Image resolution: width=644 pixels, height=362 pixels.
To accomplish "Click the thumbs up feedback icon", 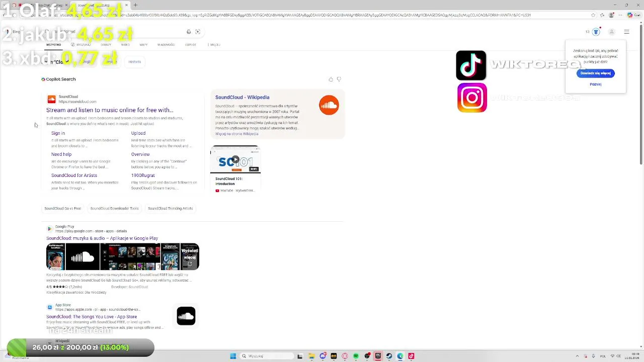I will [x=331, y=79].
